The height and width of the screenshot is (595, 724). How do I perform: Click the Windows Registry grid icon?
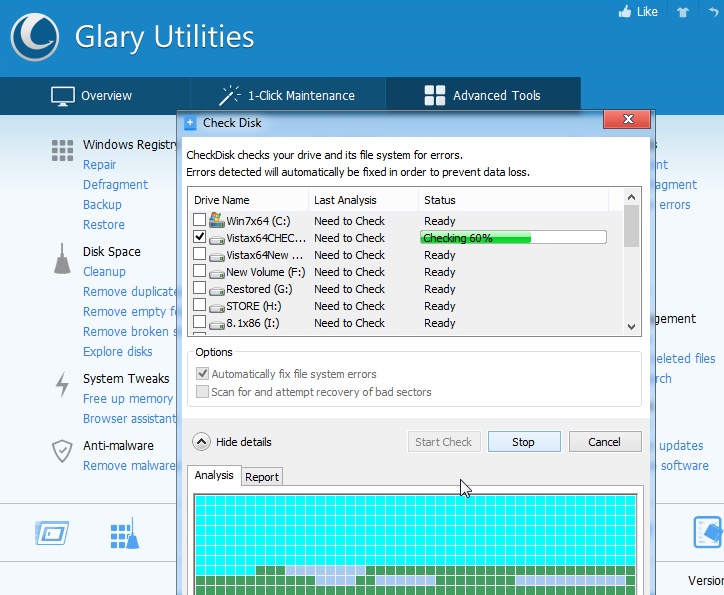point(62,150)
